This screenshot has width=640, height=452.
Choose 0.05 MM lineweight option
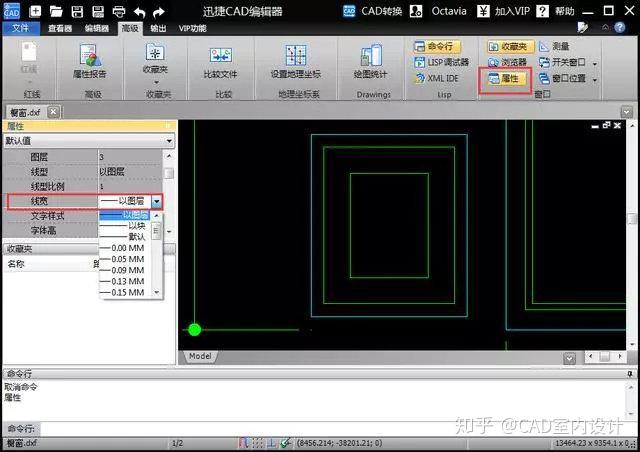coord(125,259)
